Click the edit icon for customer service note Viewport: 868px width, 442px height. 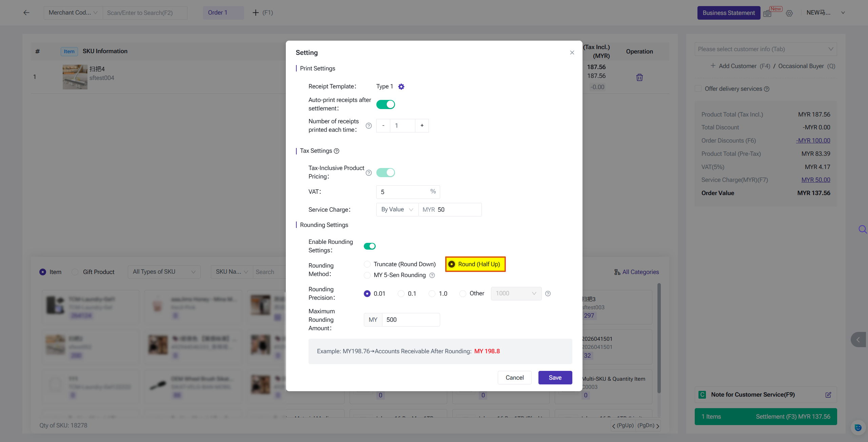click(x=828, y=395)
